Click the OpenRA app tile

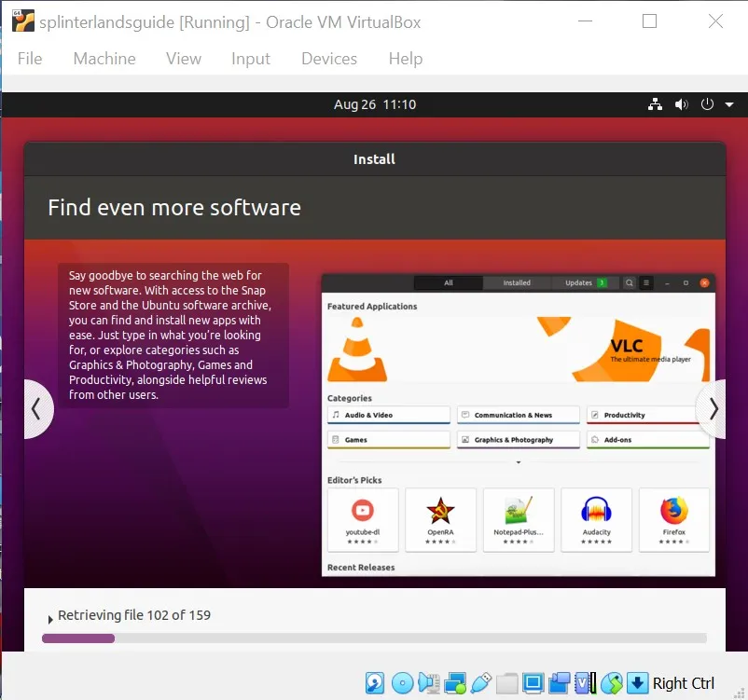[x=441, y=520]
